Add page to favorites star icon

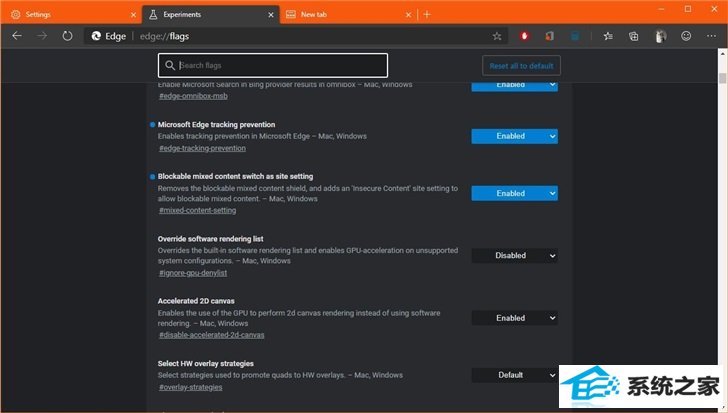497,36
